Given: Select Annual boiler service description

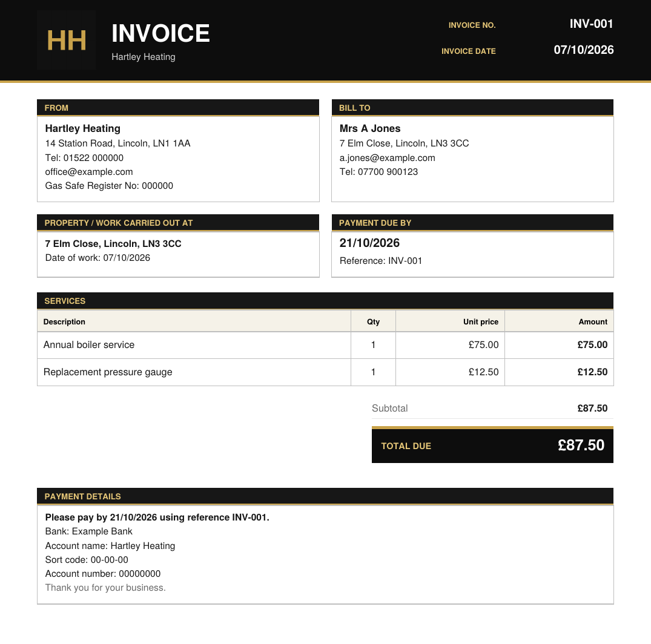Looking at the screenshot, I should click(89, 345).
